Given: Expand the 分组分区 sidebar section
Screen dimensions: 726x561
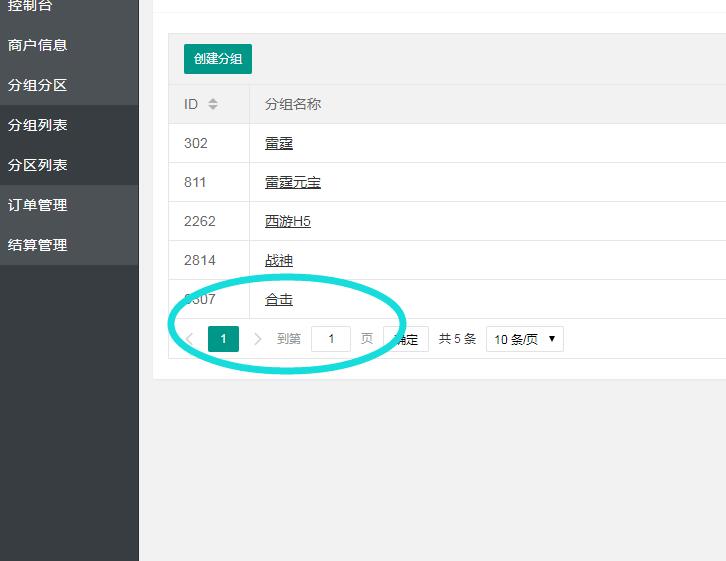Looking at the screenshot, I should (x=38, y=85).
